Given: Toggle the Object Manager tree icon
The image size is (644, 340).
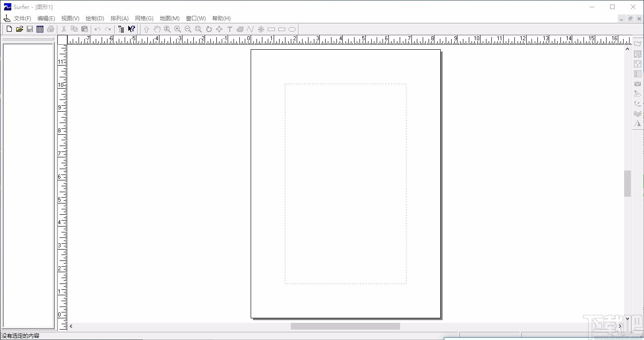Looking at the screenshot, I should point(121,29).
